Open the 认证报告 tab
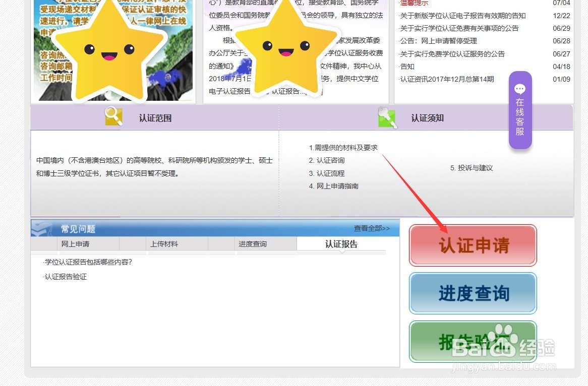This screenshot has width=588, height=386. click(342, 243)
